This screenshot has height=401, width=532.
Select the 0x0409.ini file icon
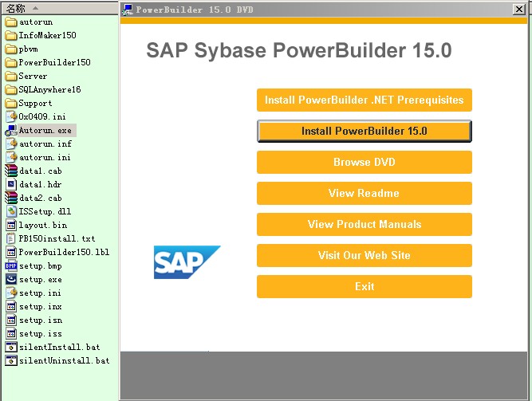[11, 116]
